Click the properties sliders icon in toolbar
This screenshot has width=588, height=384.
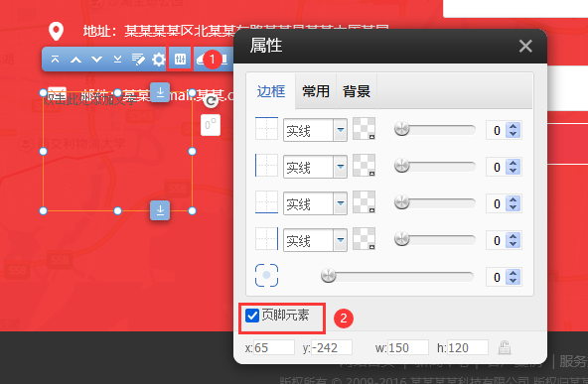180,59
